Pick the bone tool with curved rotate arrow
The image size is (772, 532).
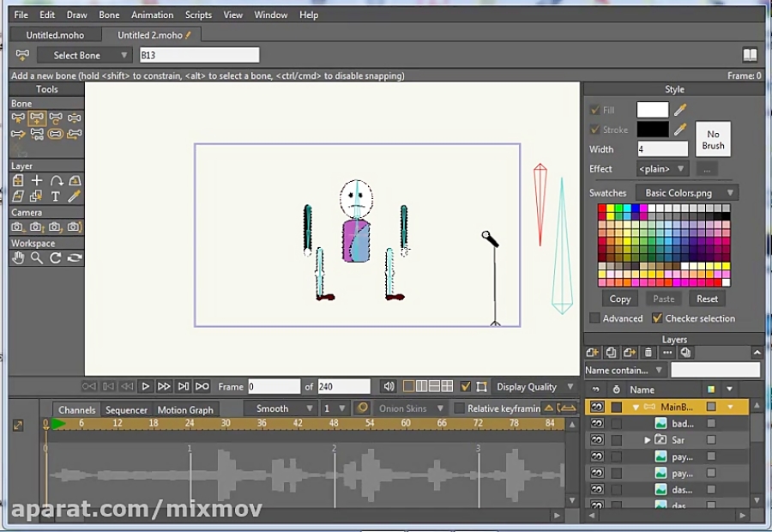tap(56, 118)
